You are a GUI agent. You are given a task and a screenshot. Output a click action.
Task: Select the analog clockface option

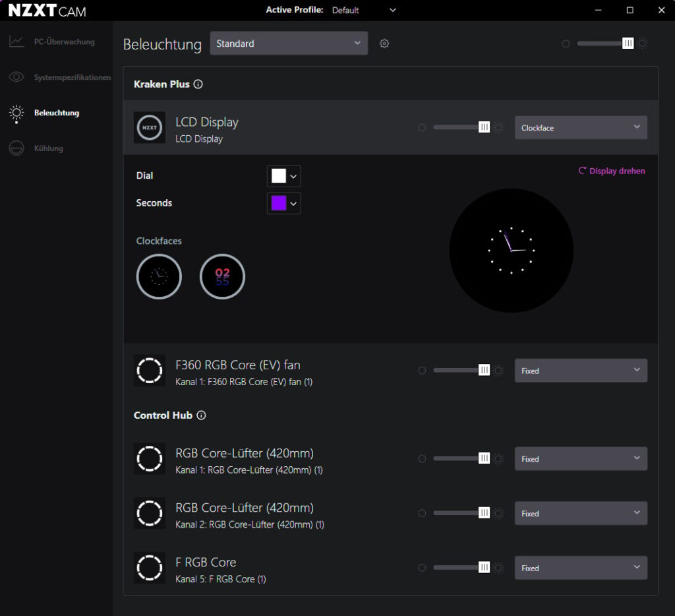point(159,276)
